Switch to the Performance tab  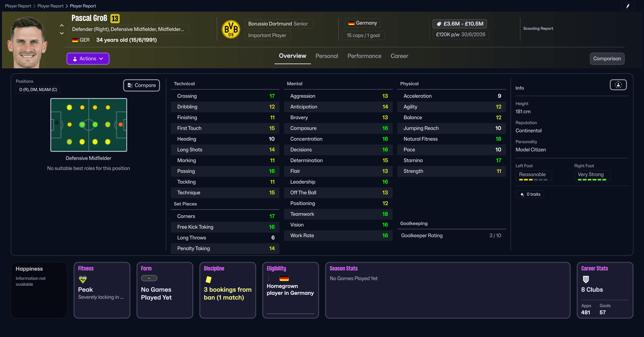[x=364, y=56]
